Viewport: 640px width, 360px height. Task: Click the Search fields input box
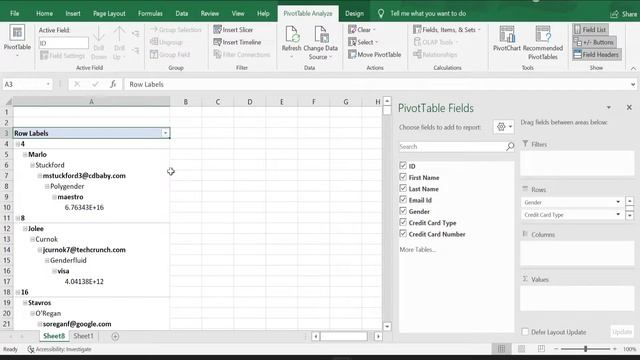pos(452,147)
